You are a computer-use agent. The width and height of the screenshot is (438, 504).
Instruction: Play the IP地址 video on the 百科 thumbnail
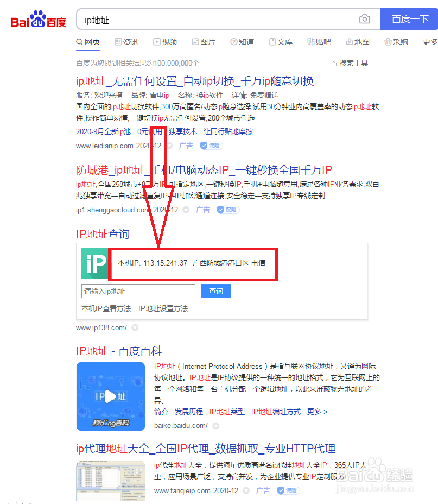tap(111, 396)
